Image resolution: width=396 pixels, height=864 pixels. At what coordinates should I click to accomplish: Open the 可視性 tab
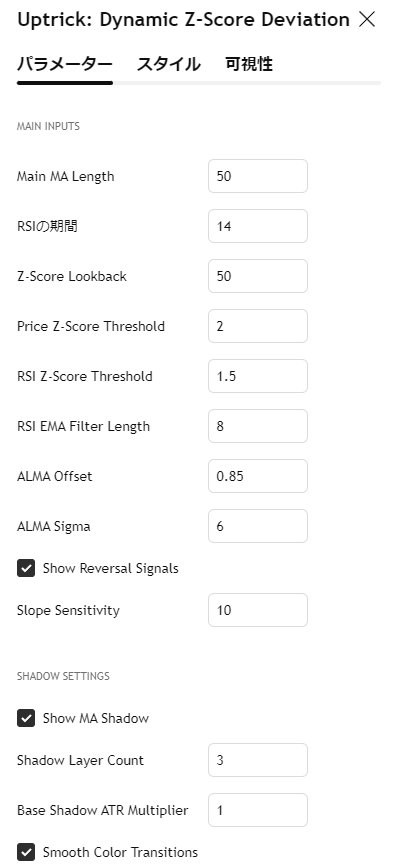point(249,64)
